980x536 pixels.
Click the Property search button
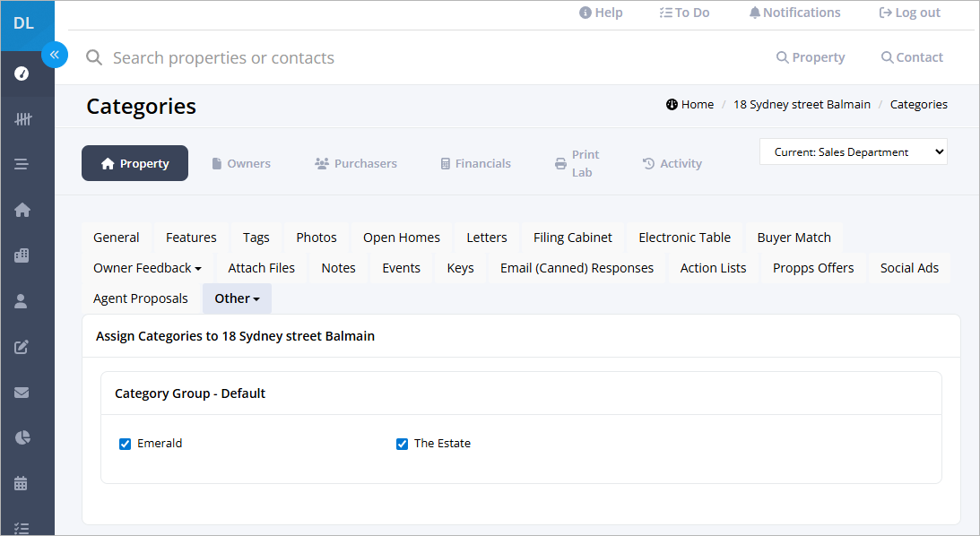tap(810, 57)
